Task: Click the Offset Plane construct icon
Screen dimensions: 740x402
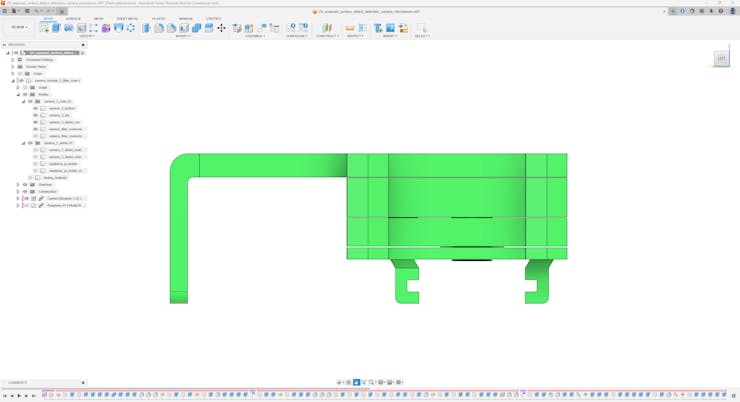Action: pyautogui.click(x=326, y=28)
